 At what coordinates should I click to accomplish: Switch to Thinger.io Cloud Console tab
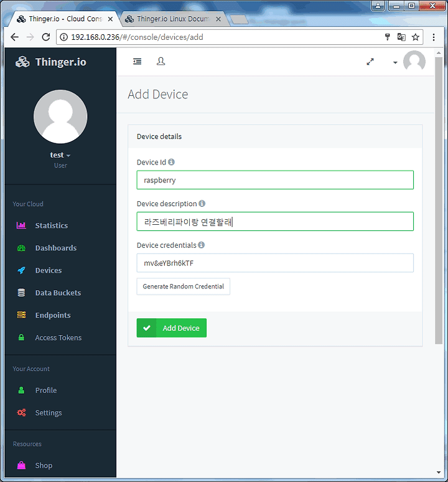coord(62,19)
